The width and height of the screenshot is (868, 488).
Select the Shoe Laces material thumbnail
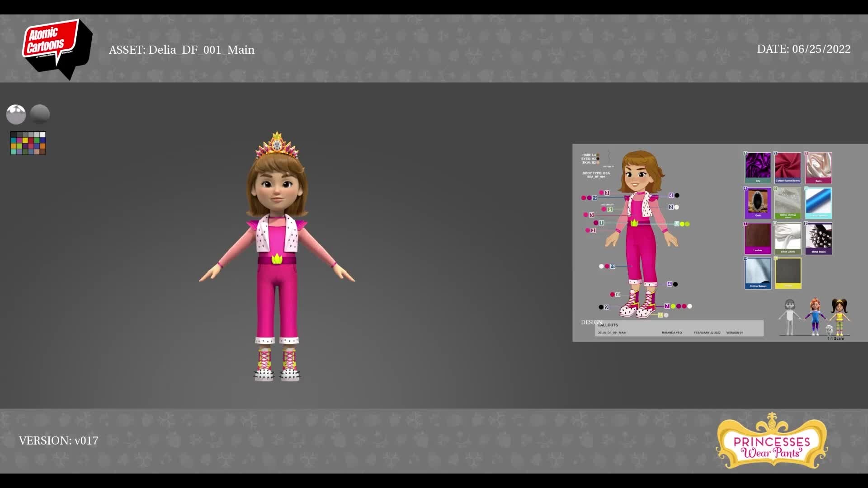click(x=788, y=237)
